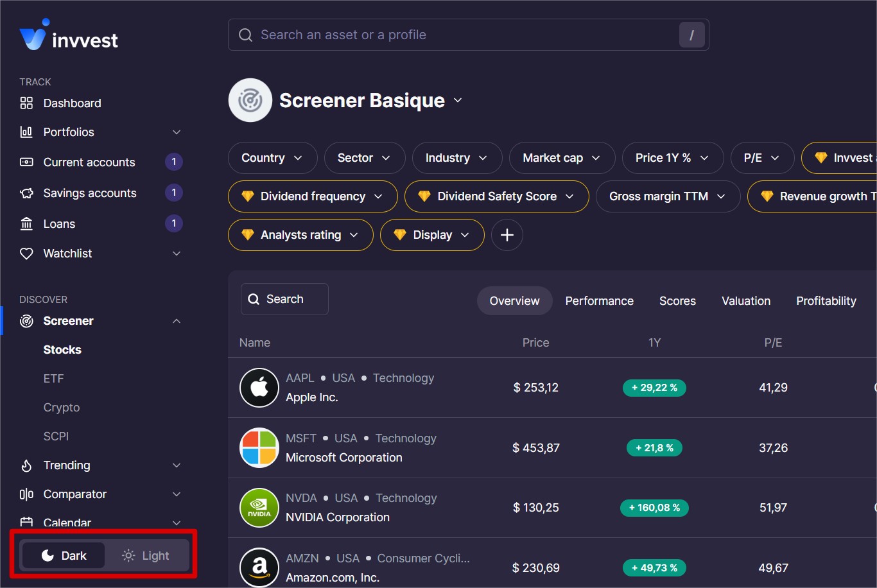The image size is (877, 588).
Task: Click the Amazon company logo
Action: pos(259,567)
